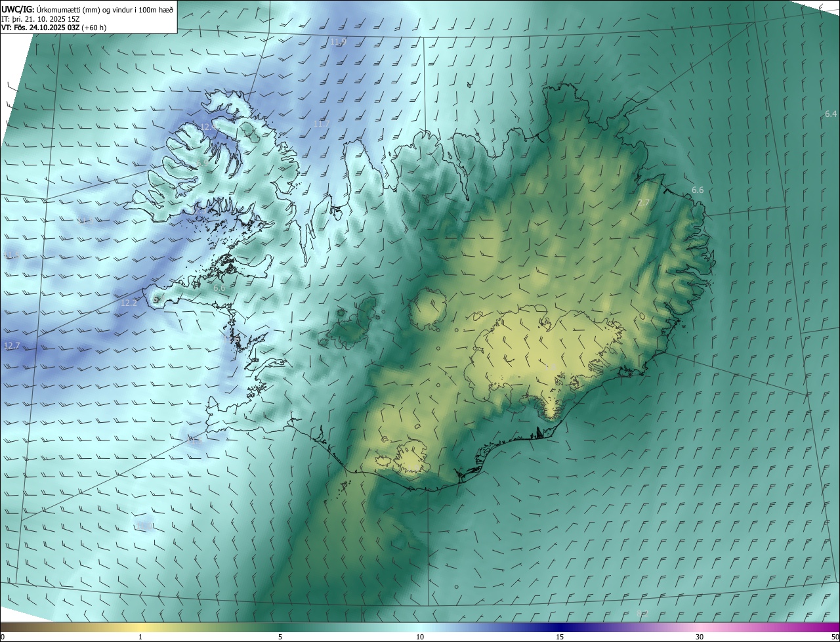840x642 pixels.
Task: Click the yellow section of the color bar
Action: click(140, 627)
